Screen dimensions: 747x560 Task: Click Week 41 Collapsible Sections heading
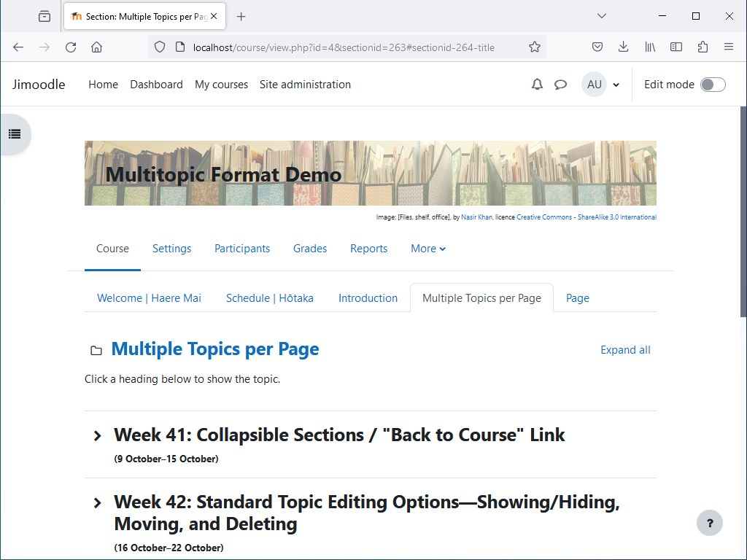coord(339,435)
